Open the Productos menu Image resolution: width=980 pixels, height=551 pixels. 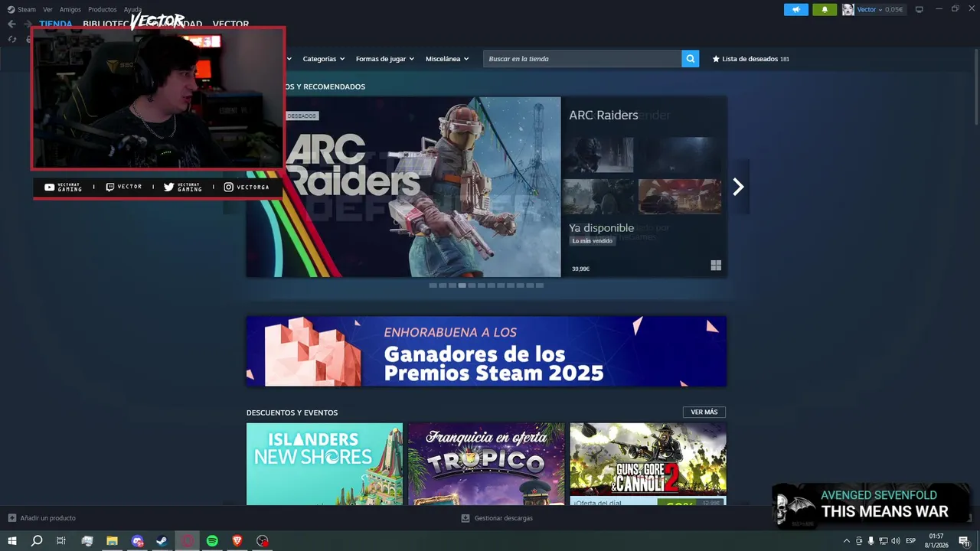coord(103,10)
